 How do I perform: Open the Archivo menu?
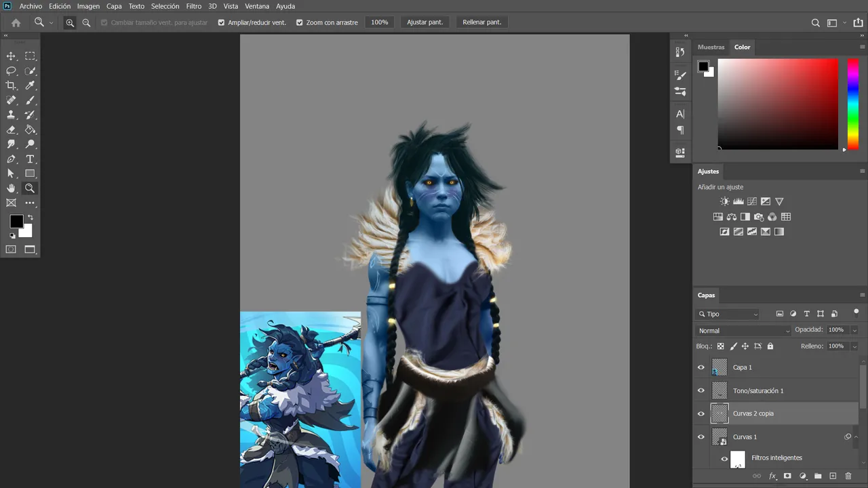pos(31,6)
